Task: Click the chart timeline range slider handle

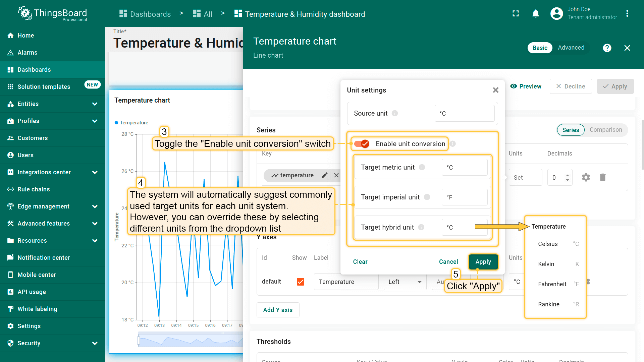Action: [x=139, y=341]
